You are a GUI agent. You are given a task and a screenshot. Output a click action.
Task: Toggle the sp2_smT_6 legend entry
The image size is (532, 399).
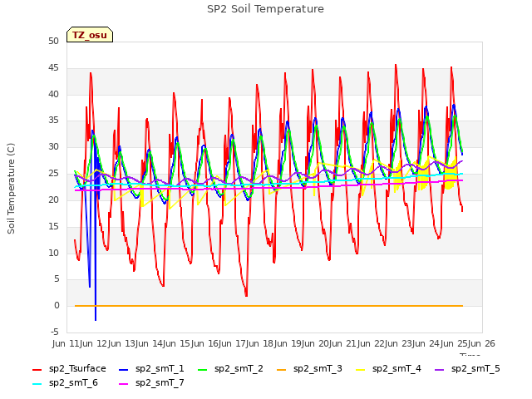[65, 383]
